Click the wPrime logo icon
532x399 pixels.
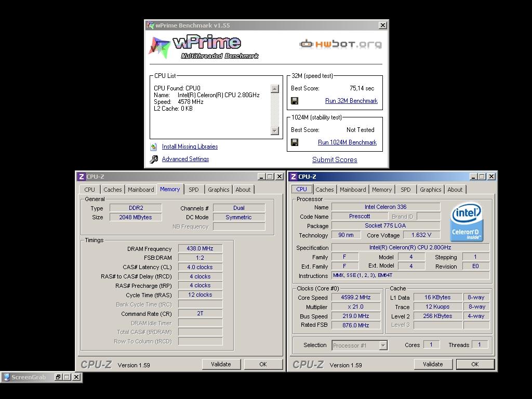pyautogui.click(x=159, y=47)
